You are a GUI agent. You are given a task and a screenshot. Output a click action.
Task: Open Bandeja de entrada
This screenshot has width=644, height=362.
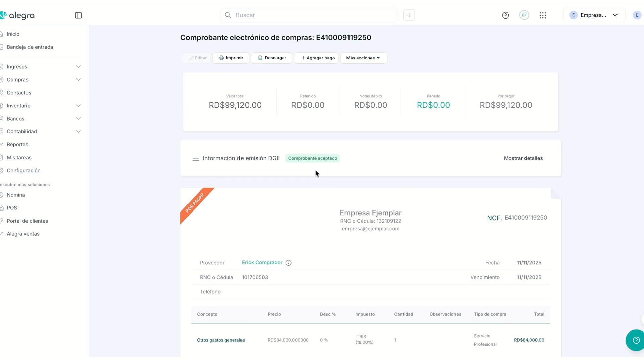tap(30, 47)
